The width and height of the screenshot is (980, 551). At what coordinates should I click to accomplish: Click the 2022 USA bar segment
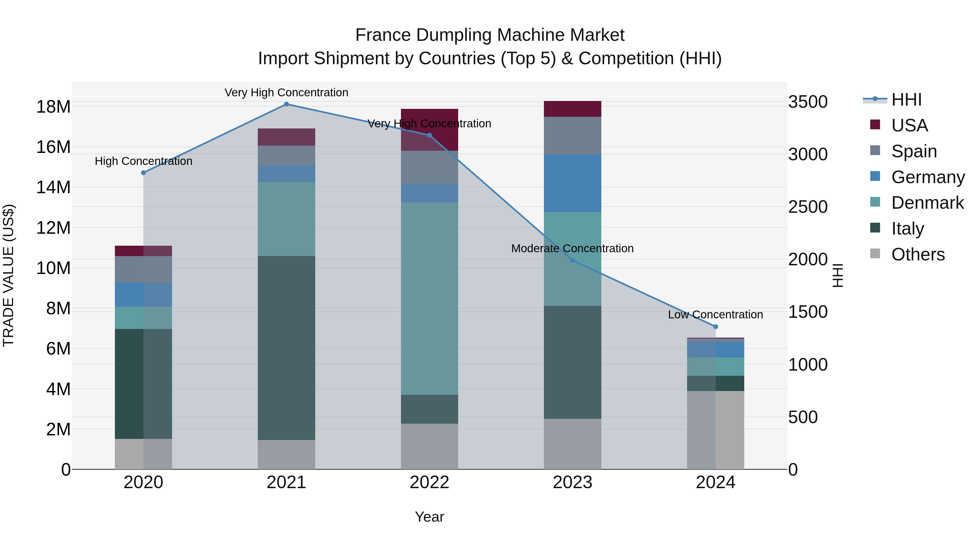tap(430, 130)
